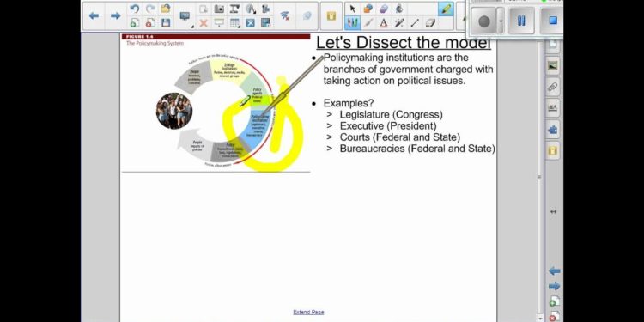
Task: Select the Pens tool
Action: pyautogui.click(x=352, y=23)
